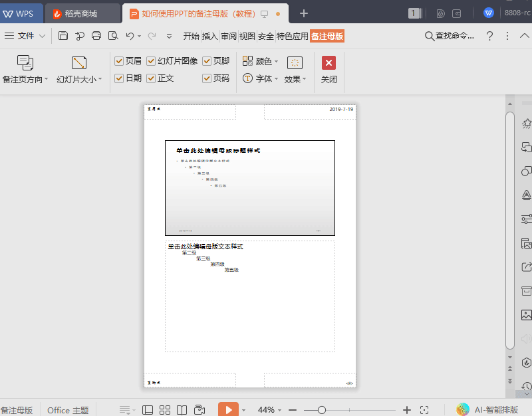This screenshot has width=532, height=416.
Task: Click the fit to window icon
Action: pyautogui.click(x=424, y=410)
